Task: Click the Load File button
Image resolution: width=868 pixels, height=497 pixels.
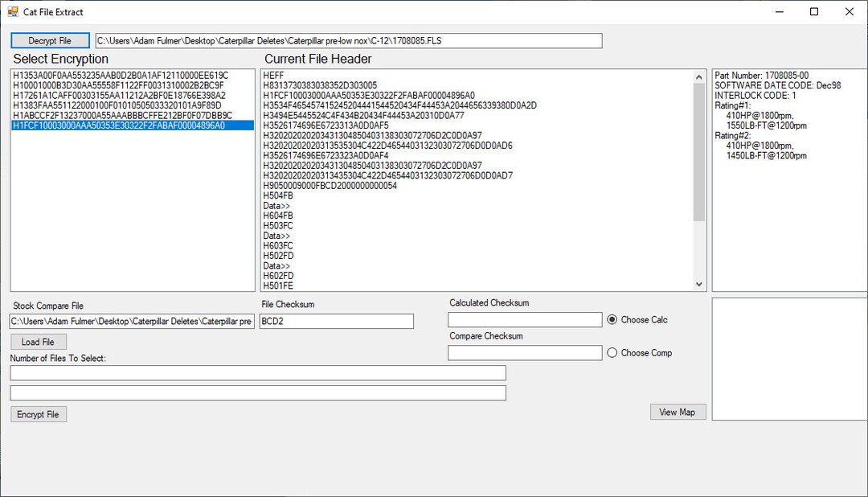Action: click(x=38, y=341)
